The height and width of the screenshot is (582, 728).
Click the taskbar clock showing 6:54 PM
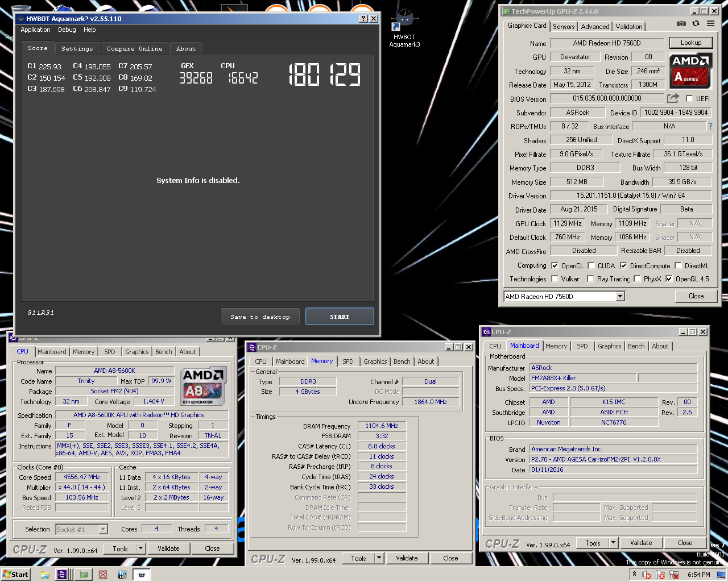click(x=698, y=575)
